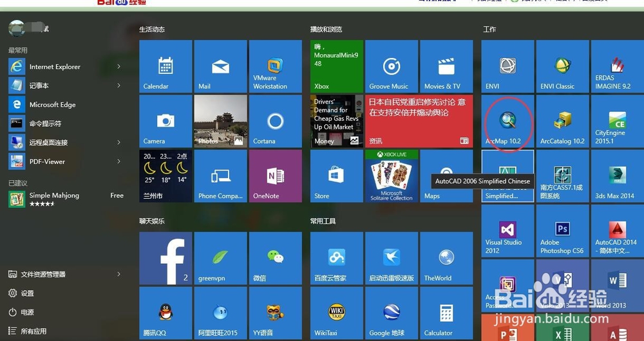644x341 pixels.
Task: Open the user account picture menu
Action: click(17, 28)
